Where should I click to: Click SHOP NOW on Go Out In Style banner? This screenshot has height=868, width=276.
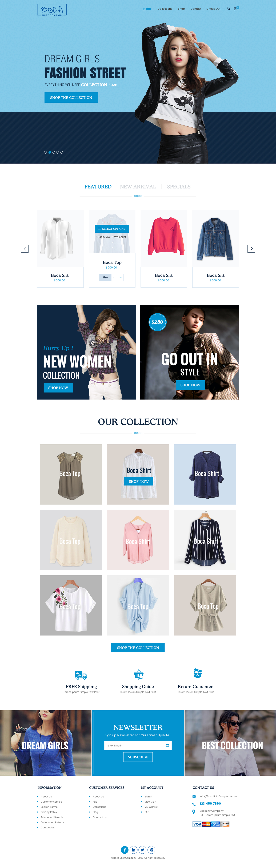point(190,385)
